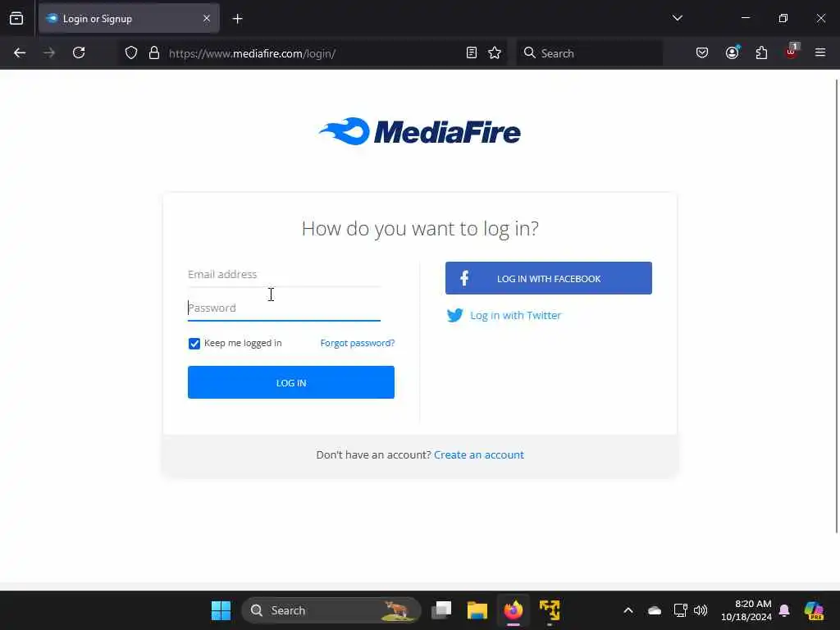Click the site security padlock icon

(154, 52)
